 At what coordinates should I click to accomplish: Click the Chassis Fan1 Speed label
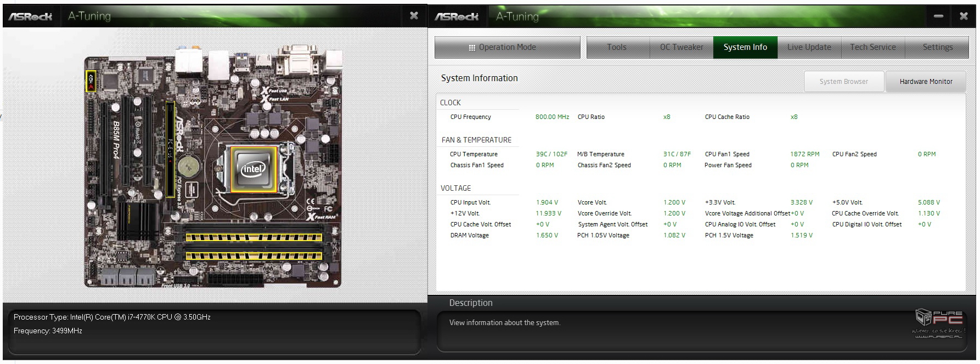(477, 165)
